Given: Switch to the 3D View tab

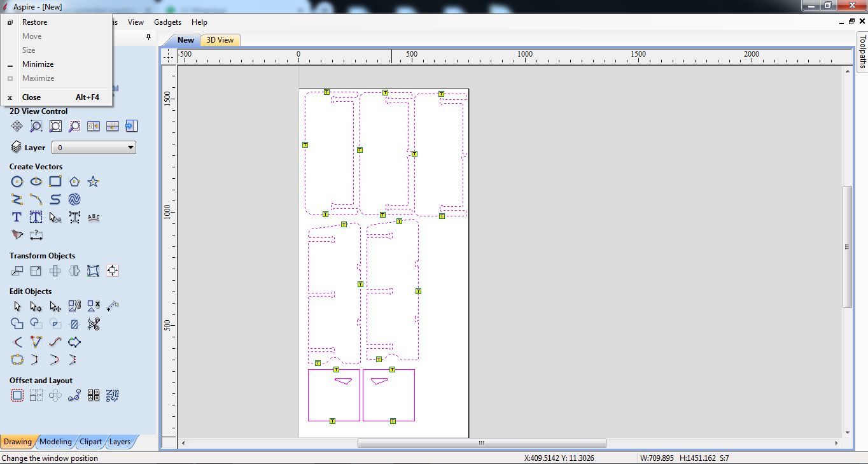Looking at the screenshot, I should 220,40.
